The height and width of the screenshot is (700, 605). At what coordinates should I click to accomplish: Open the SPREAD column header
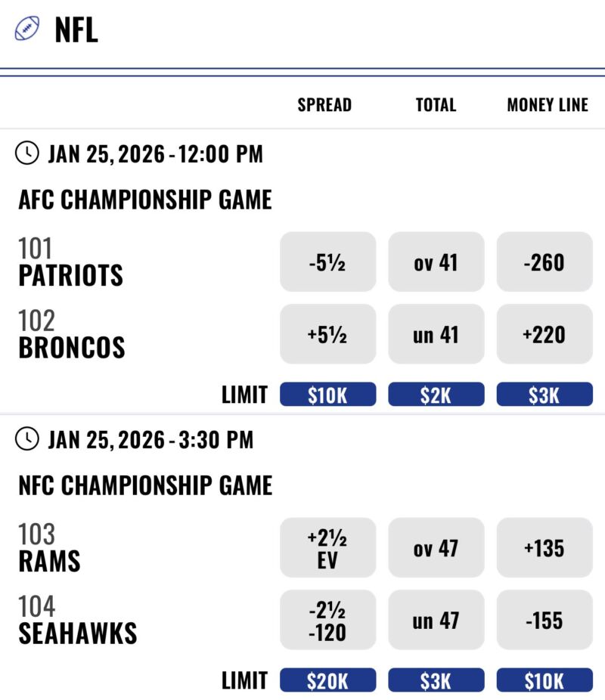(x=325, y=105)
